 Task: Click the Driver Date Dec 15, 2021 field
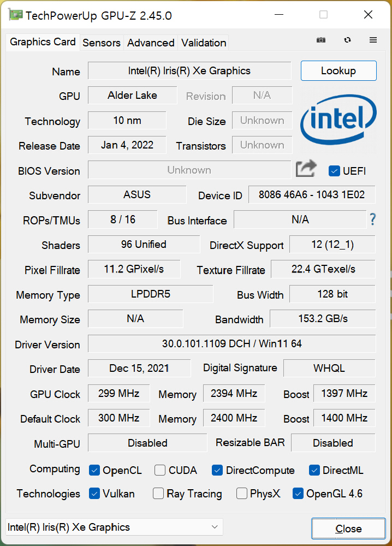(139, 368)
